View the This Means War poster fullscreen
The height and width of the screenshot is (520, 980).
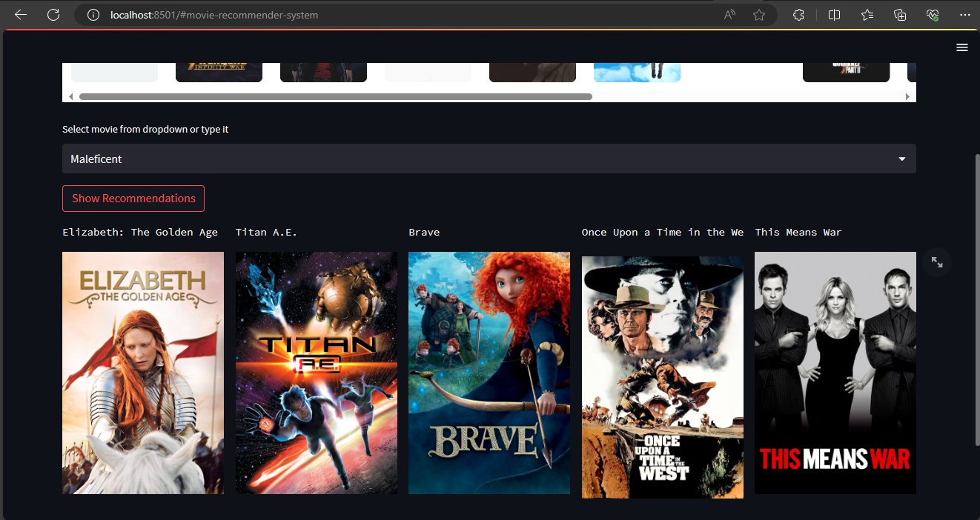coord(937,262)
